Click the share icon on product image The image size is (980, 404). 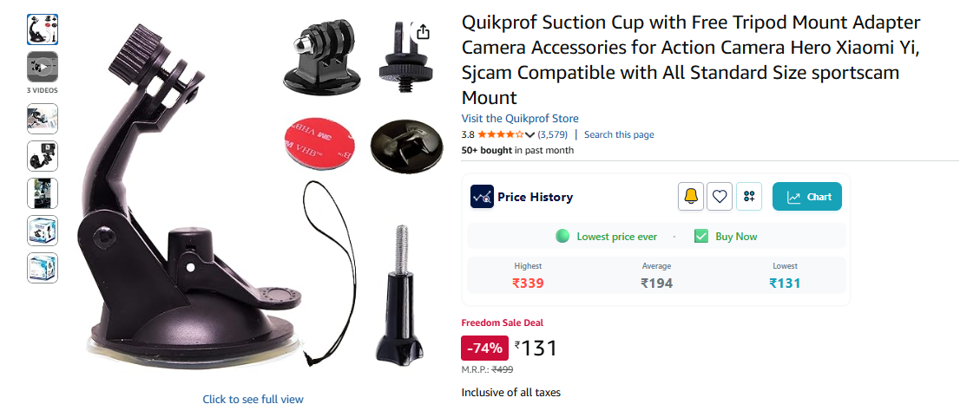[423, 31]
